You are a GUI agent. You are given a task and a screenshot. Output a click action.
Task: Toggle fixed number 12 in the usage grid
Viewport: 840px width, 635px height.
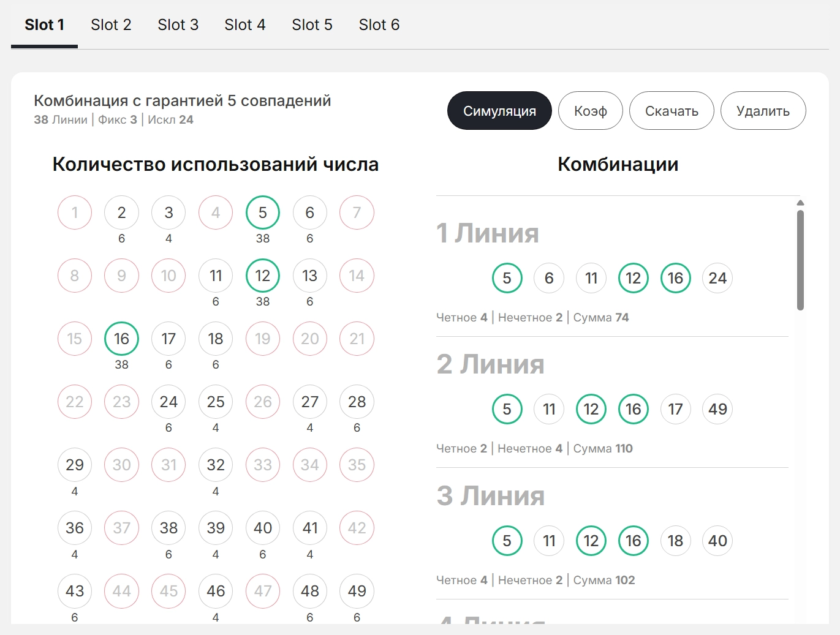pyautogui.click(x=262, y=276)
